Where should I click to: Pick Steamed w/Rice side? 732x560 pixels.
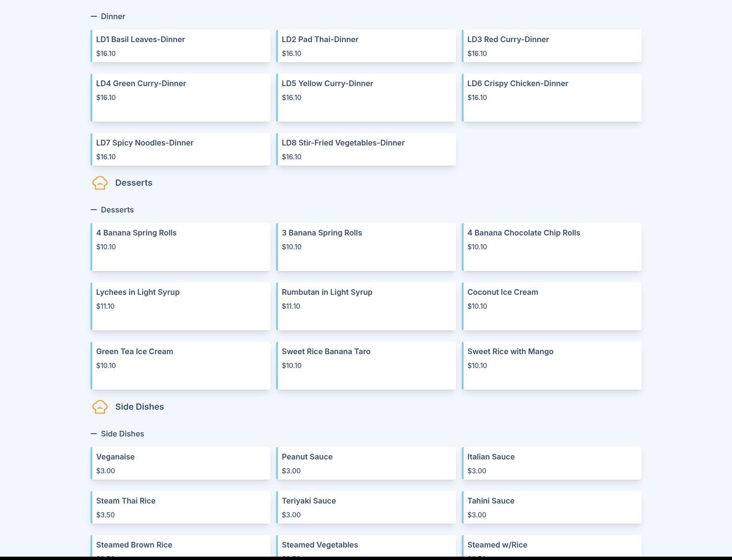[x=552, y=546]
